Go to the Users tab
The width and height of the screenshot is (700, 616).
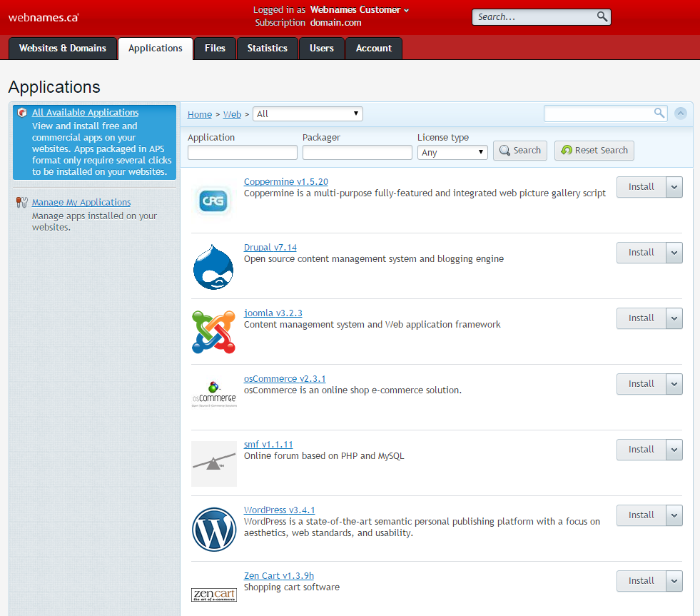point(321,49)
